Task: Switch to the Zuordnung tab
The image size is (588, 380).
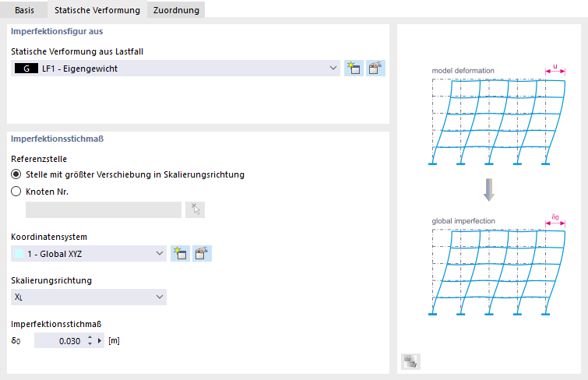Action: [x=176, y=9]
